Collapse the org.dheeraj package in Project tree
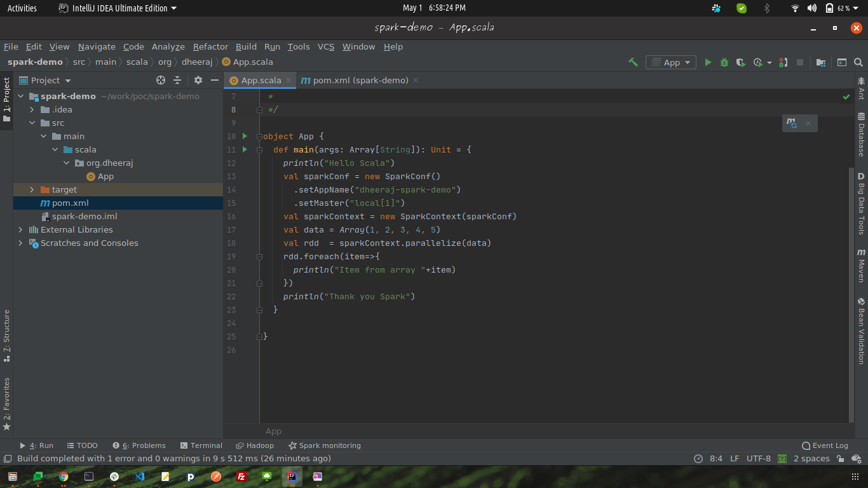This screenshot has width=868, height=488. (x=66, y=163)
